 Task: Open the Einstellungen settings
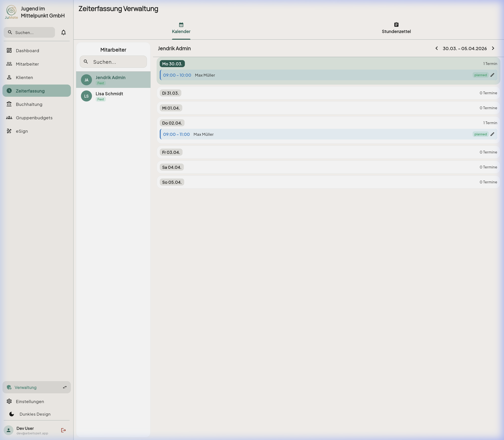click(x=30, y=401)
